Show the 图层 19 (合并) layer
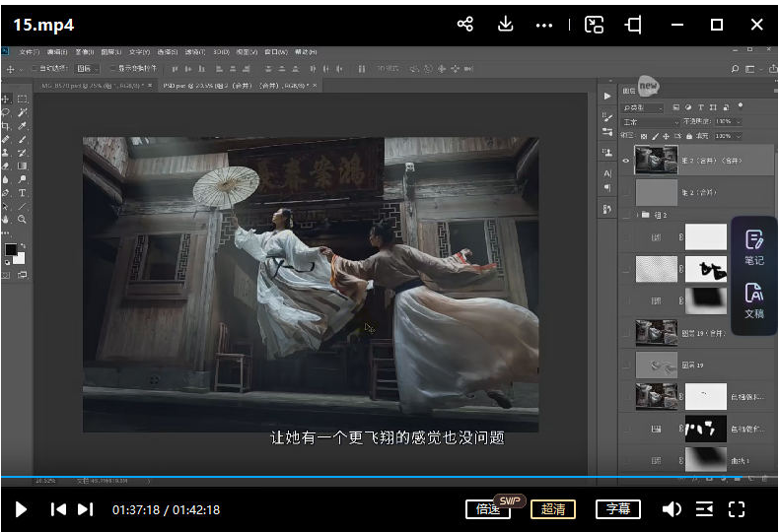 point(626,333)
